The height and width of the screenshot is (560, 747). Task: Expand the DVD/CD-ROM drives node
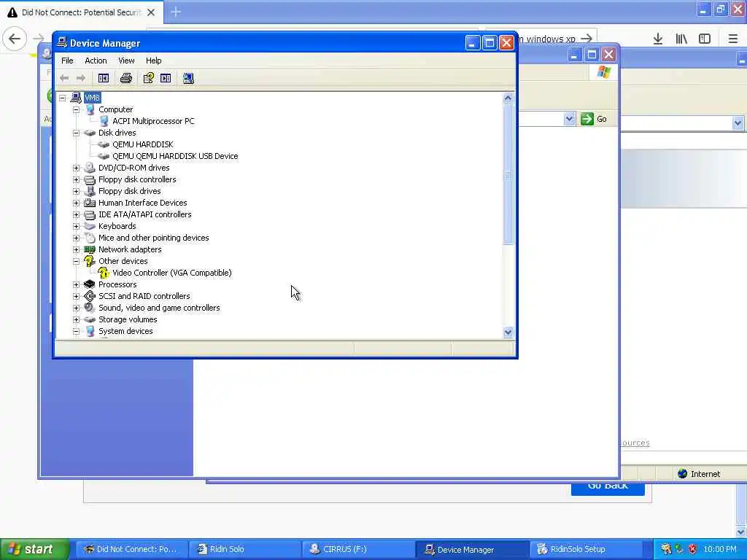click(x=76, y=168)
